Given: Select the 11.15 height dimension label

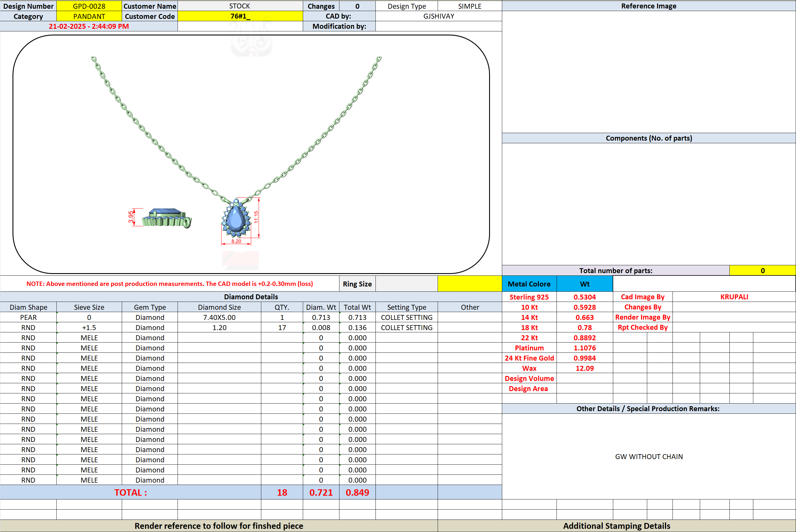Looking at the screenshot, I should pos(256,217).
